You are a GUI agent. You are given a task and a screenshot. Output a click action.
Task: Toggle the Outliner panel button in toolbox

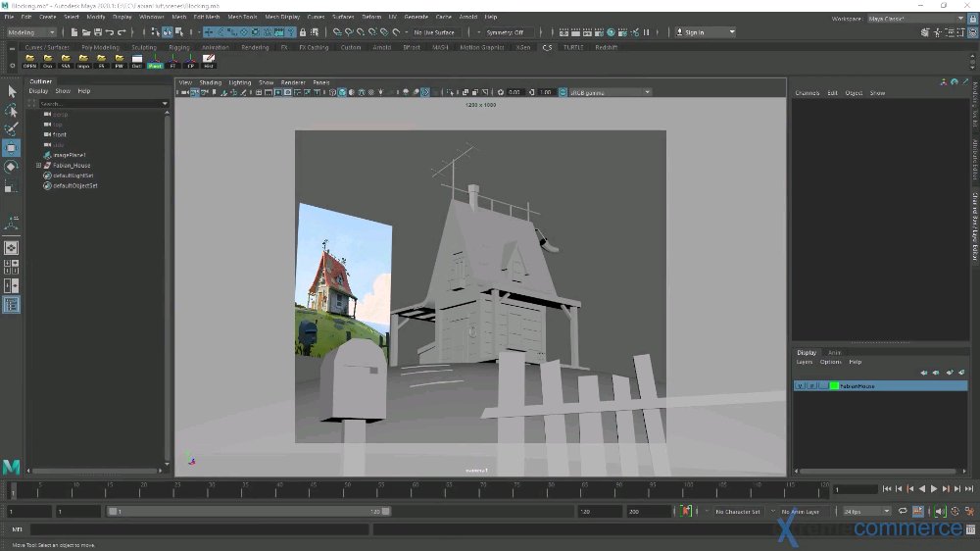11,305
